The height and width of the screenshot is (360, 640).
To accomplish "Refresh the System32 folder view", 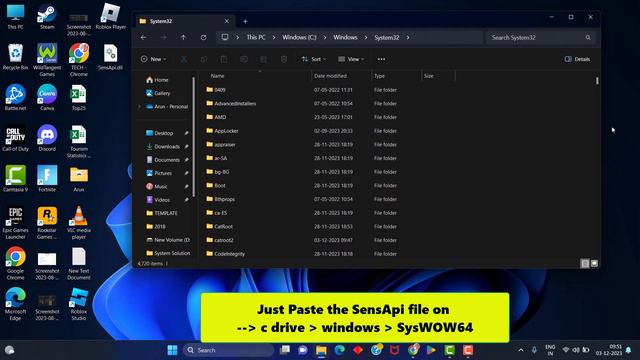I will 203,38.
